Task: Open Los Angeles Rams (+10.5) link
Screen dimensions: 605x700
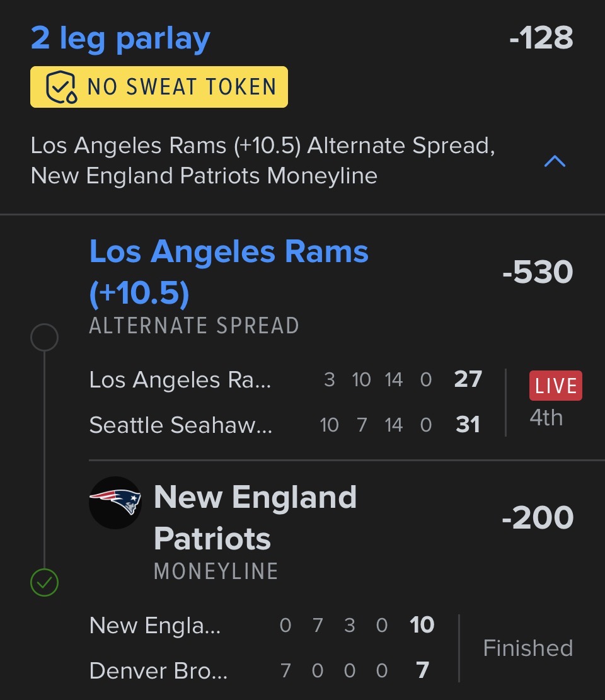Action: (x=228, y=272)
